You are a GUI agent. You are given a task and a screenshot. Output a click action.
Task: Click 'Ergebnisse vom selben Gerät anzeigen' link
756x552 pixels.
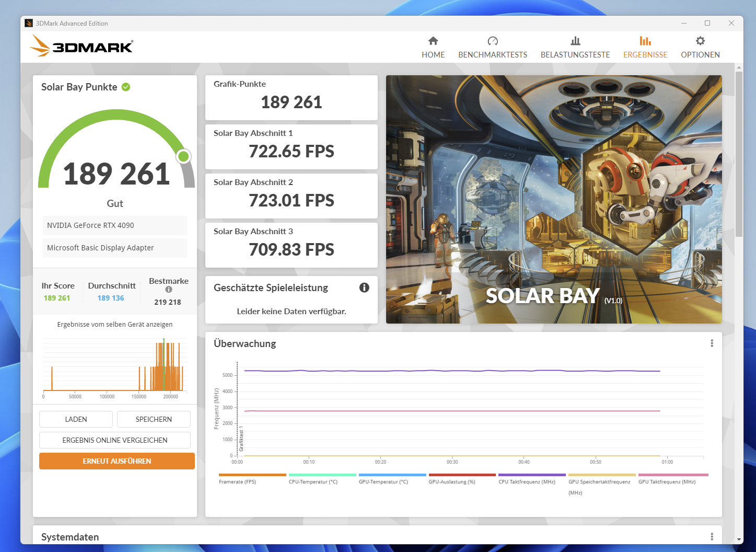pos(115,325)
